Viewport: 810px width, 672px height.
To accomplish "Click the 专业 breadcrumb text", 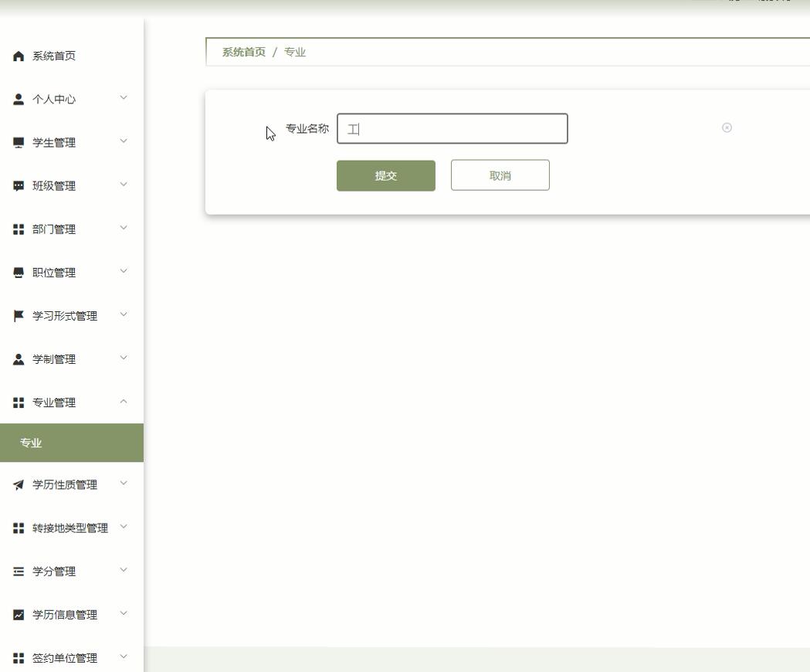I will 295,53.
